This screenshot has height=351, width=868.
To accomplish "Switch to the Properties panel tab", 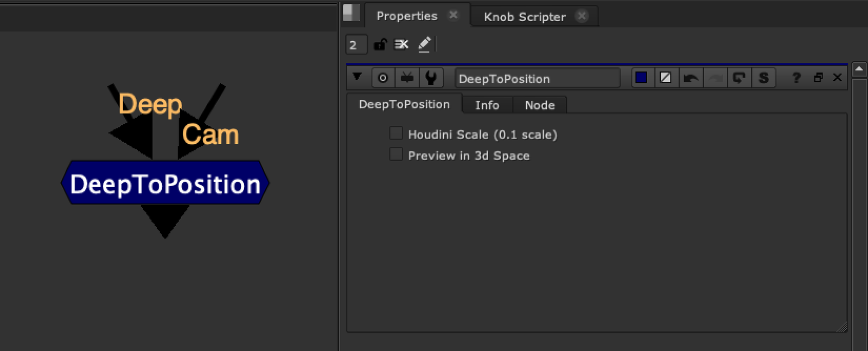I will 406,16.
